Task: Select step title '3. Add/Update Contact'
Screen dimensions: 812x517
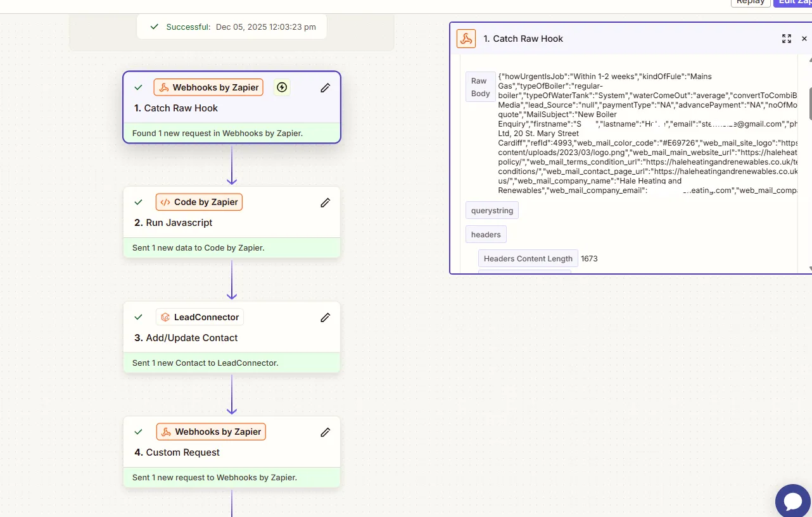Action: point(186,338)
